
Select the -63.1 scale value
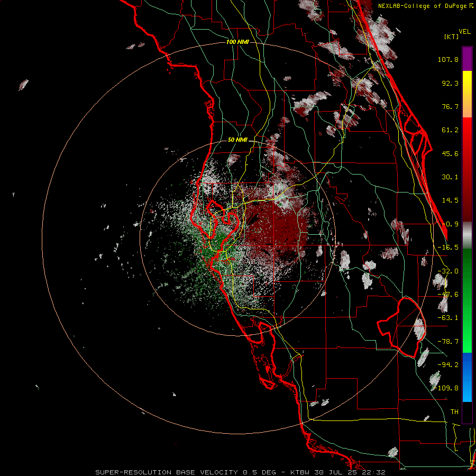(x=448, y=318)
